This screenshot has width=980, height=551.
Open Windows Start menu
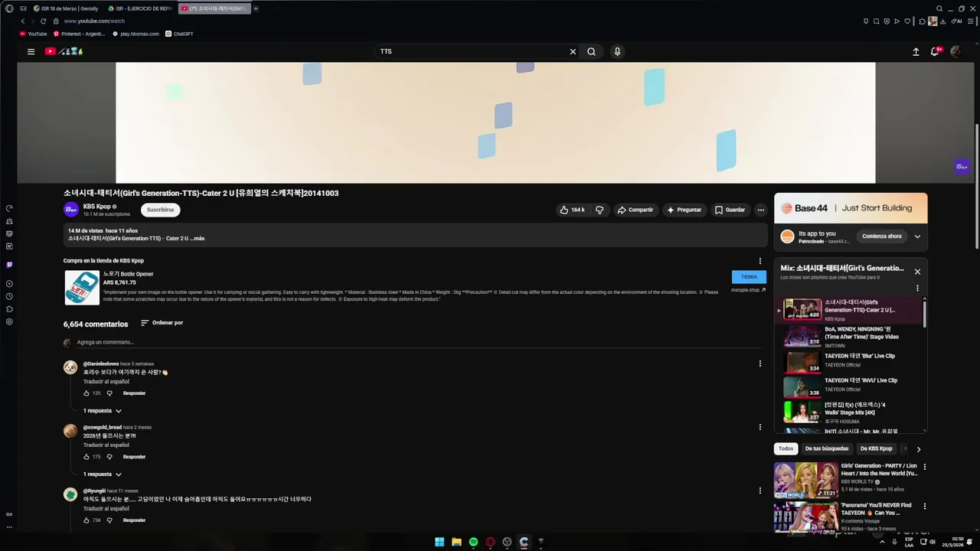coord(439,542)
